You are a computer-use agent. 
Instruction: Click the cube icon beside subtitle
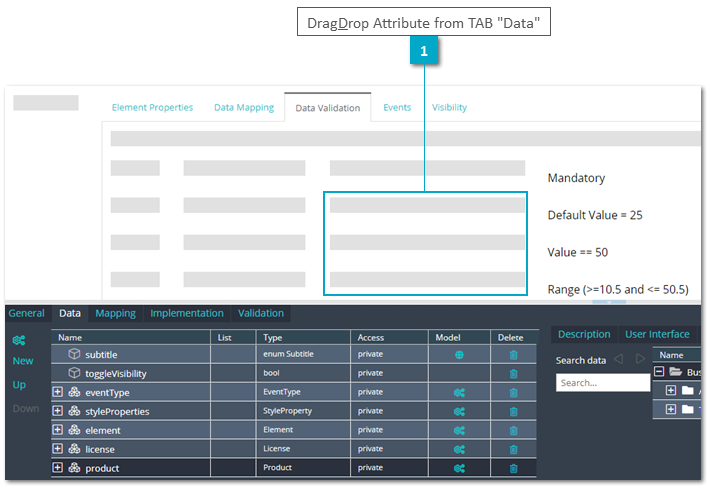(74, 354)
